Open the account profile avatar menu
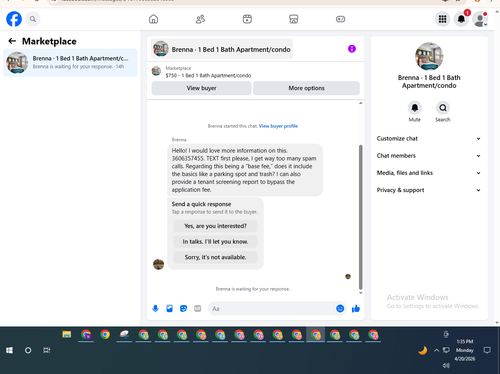Screen dimensions: 500x374 click(480, 19)
